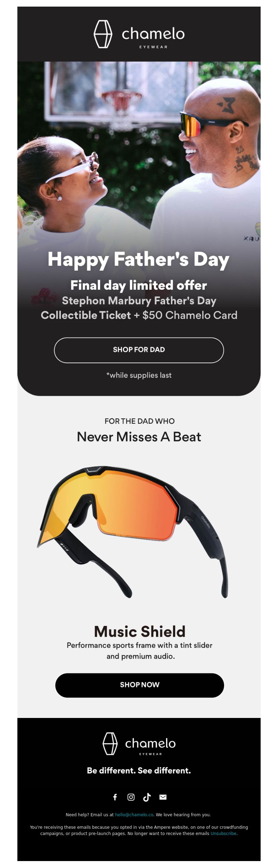Click the footer Chamelo hexagon logo

pyautogui.click(x=110, y=743)
